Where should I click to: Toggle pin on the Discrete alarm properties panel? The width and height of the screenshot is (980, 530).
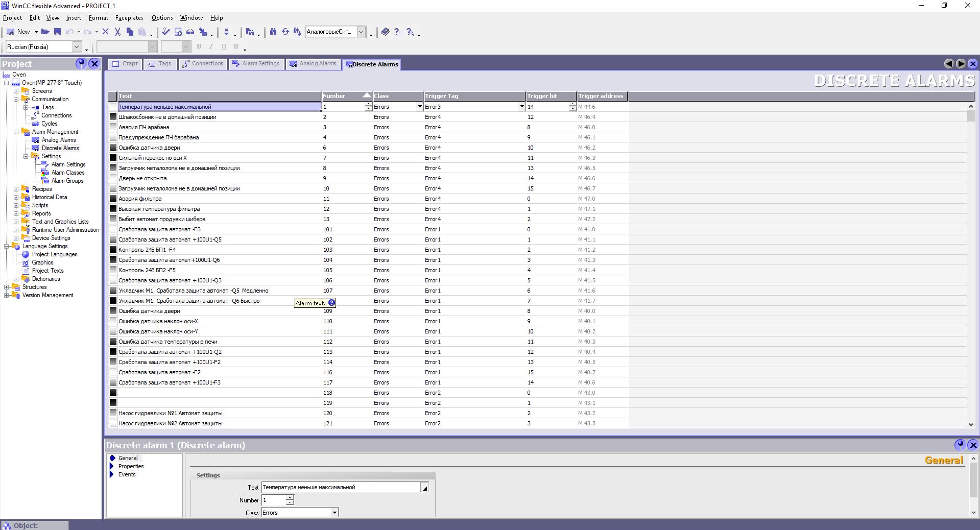960,445
